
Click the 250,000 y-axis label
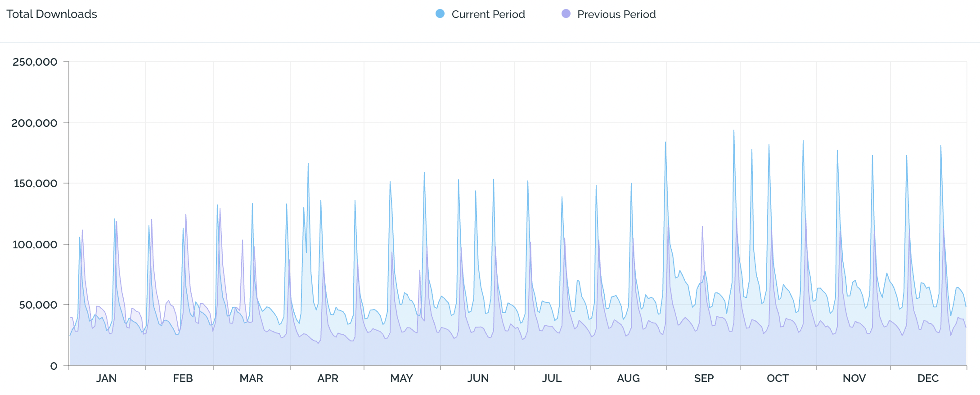[35, 62]
